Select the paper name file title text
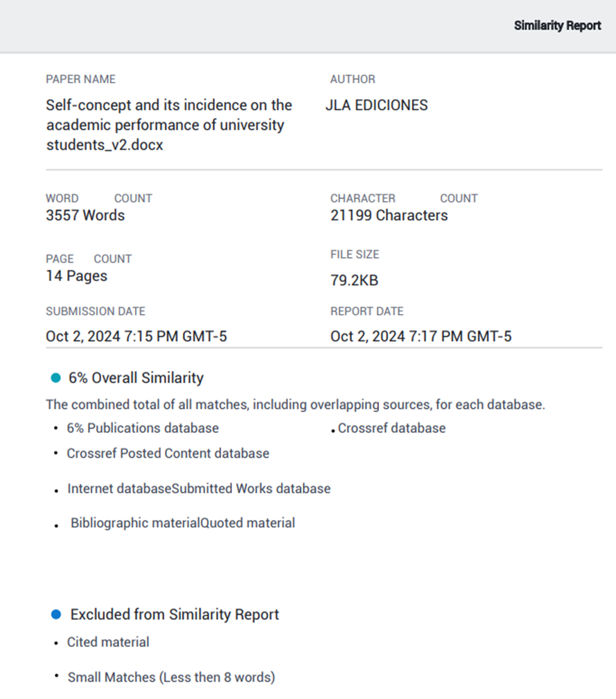This screenshot has height=699, width=616. 169,126
